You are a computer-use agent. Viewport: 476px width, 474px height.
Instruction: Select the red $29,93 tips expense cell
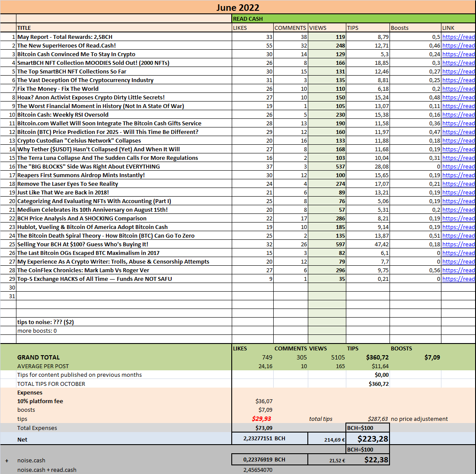252,419
